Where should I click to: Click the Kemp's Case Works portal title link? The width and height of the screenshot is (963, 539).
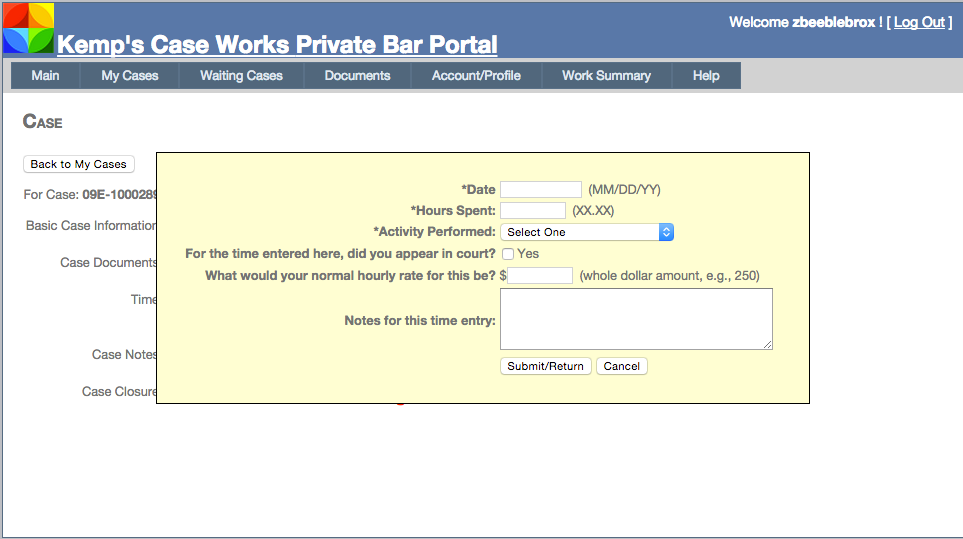pos(277,45)
